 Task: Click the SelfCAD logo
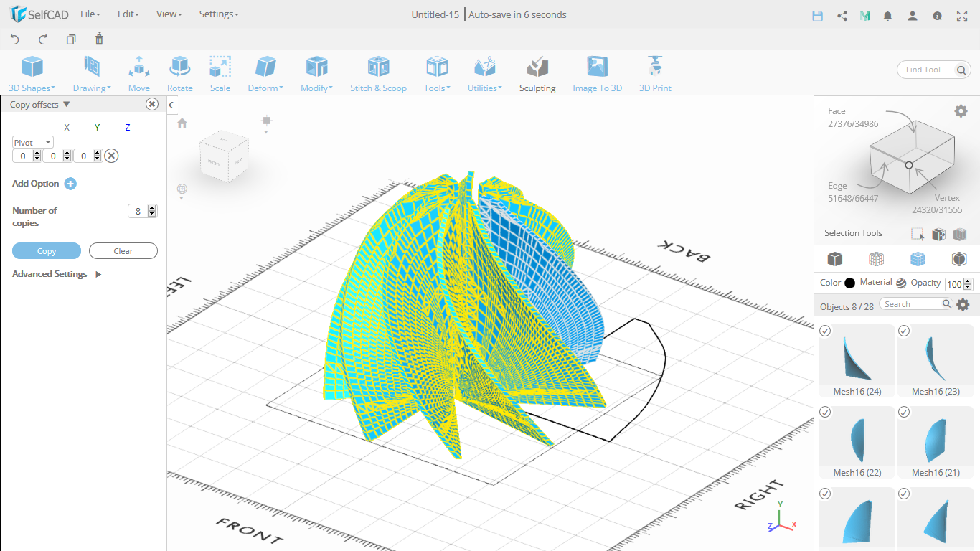pyautogui.click(x=37, y=14)
